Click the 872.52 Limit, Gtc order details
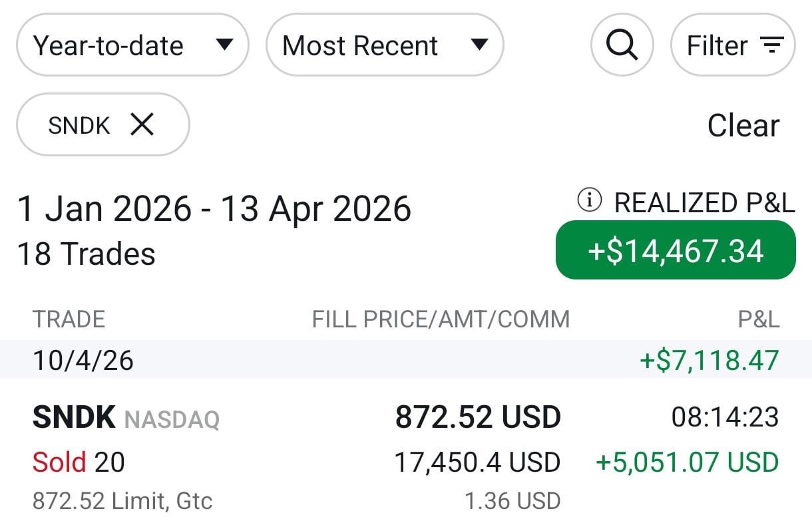 (122, 501)
